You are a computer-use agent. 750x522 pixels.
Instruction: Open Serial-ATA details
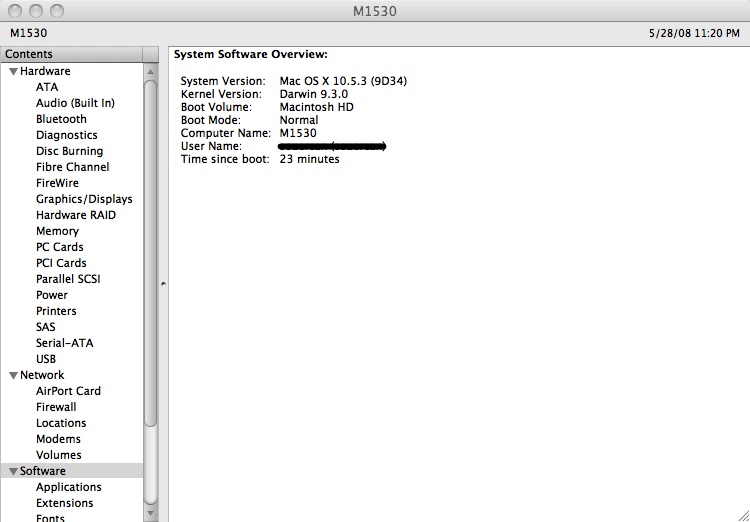point(65,343)
